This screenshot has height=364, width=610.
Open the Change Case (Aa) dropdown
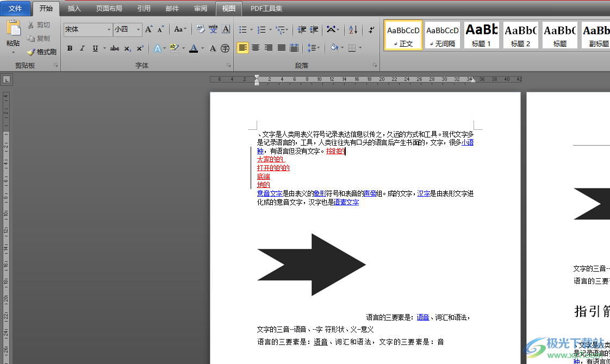(180, 29)
